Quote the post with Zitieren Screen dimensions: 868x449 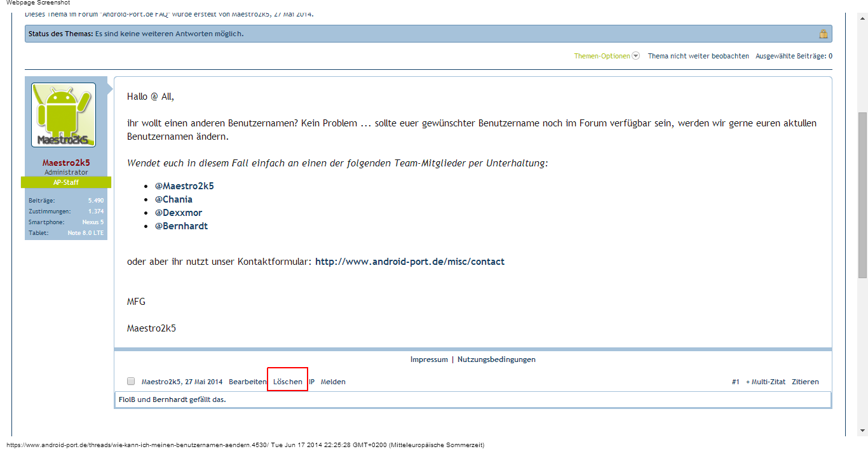pyautogui.click(x=805, y=382)
